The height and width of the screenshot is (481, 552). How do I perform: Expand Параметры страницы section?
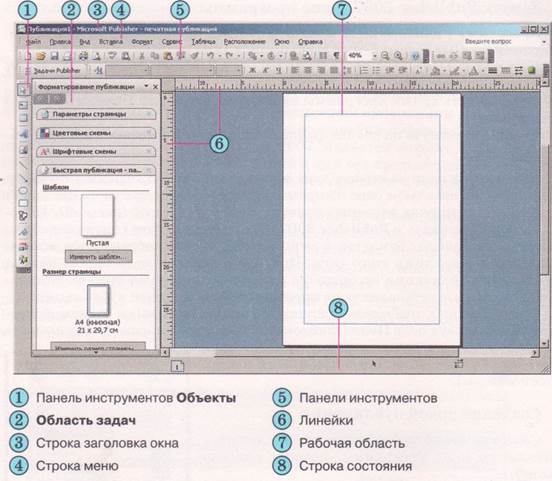click(96, 114)
